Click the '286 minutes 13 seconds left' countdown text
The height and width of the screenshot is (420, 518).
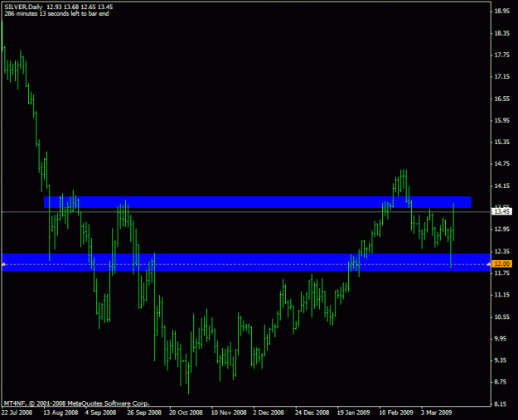coord(56,13)
